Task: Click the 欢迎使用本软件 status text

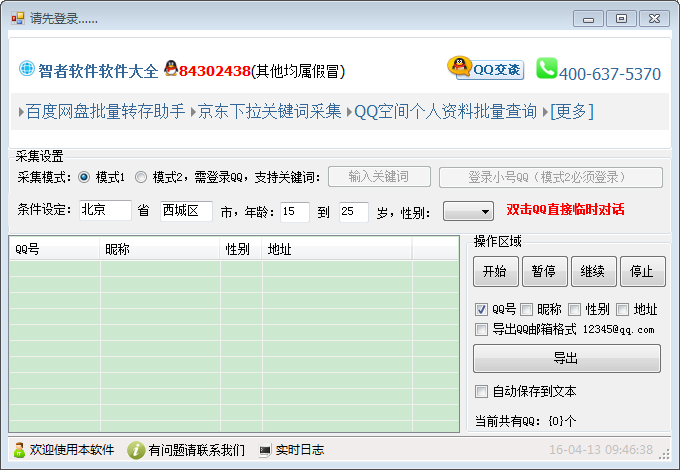Action: [x=72, y=450]
